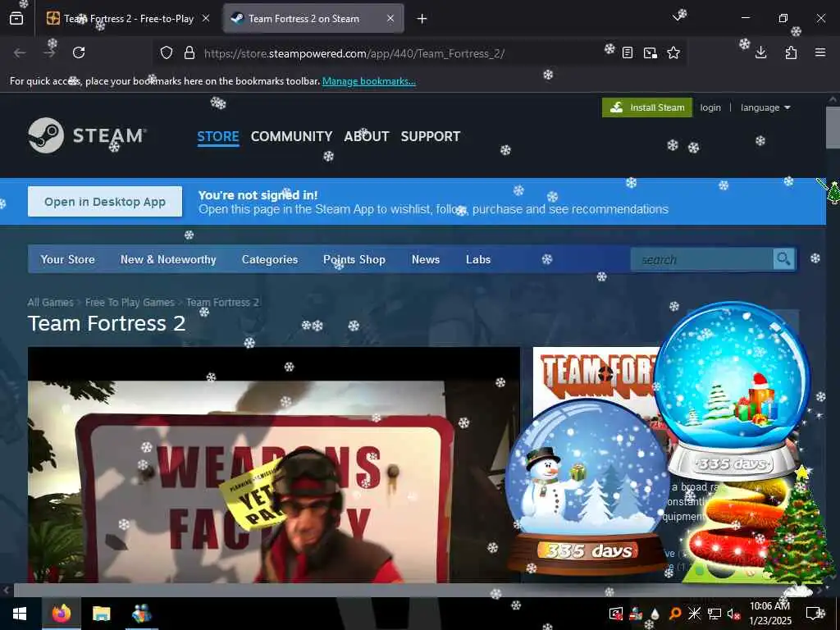Open the extensions puzzle icon
The width and height of the screenshot is (840, 630).
(791, 52)
